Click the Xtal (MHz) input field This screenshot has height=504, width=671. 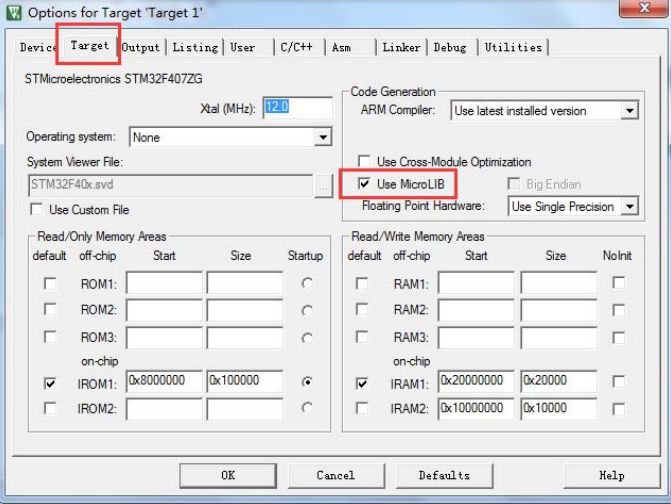(x=296, y=107)
